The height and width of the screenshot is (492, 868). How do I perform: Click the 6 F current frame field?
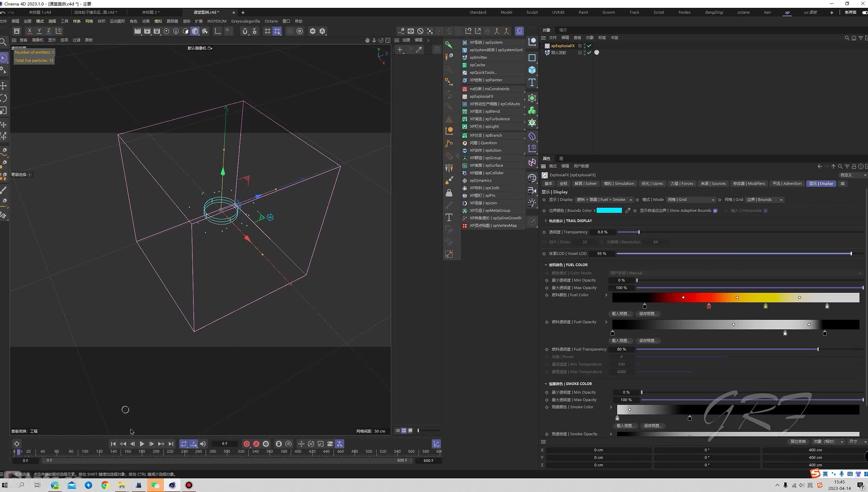click(225, 444)
